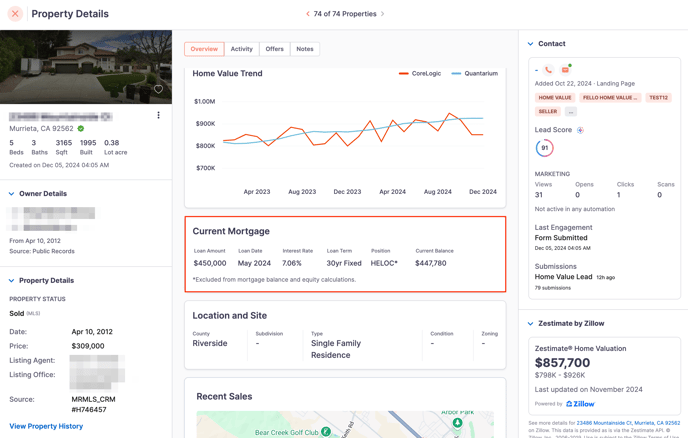This screenshot has width=688, height=438.
Task: Close the Property Details panel
Action: tap(15, 14)
